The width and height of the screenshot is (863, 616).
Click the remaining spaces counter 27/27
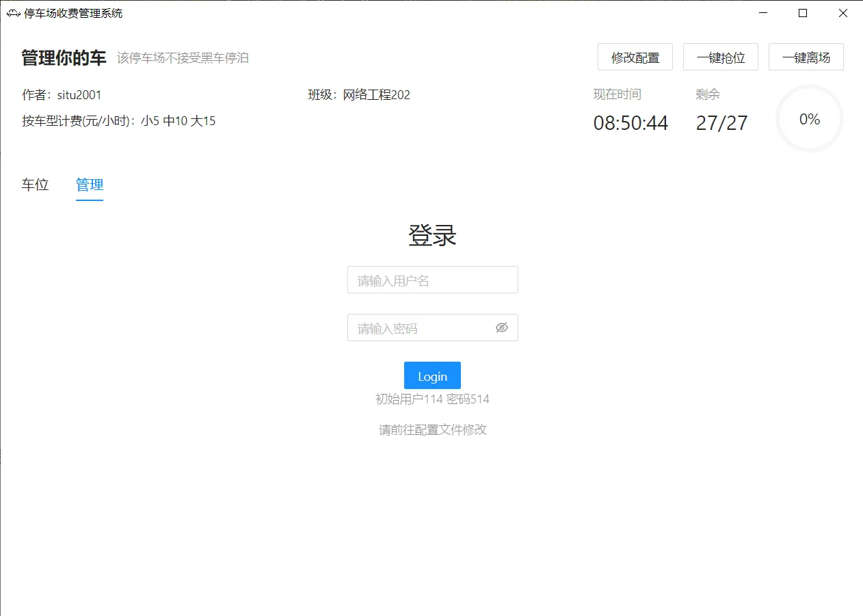pos(721,123)
